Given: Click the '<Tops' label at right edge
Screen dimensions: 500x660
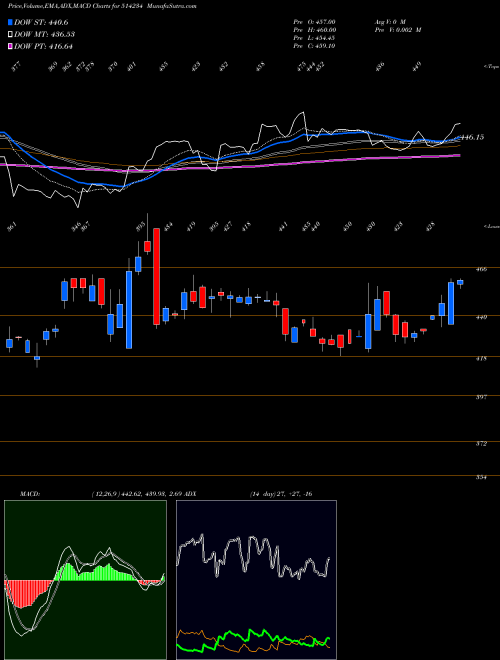Looking at the screenshot, I should tap(491, 67).
